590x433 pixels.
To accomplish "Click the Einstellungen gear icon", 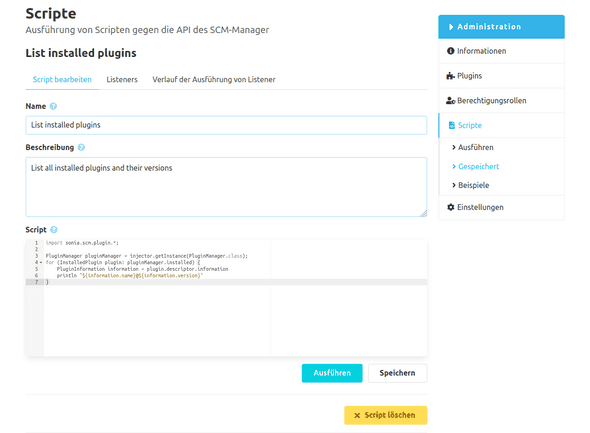I will point(450,207).
